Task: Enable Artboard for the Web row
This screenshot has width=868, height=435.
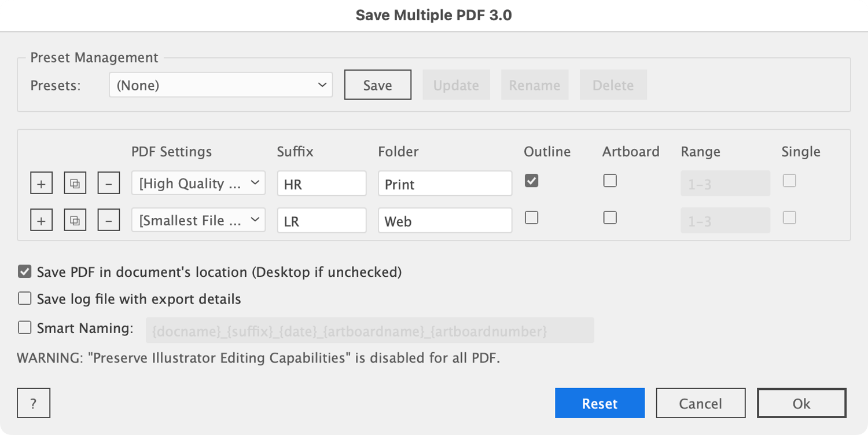Action: [x=610, y=218]
